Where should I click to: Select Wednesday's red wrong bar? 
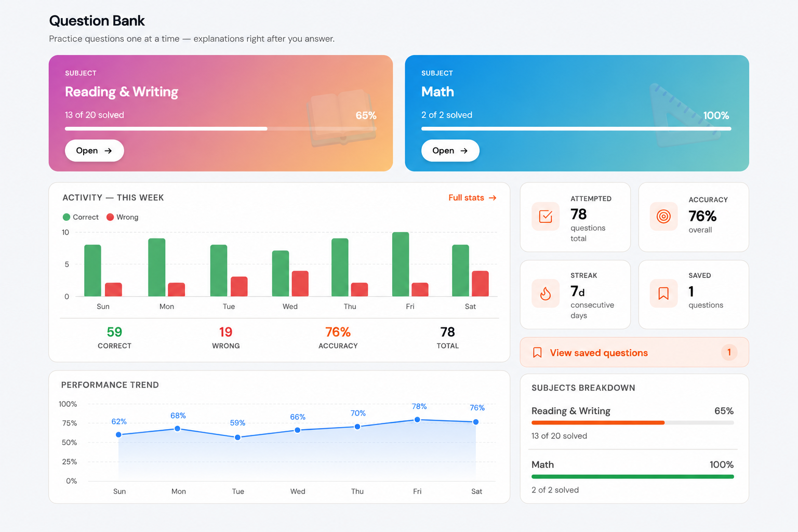[x=300, y=284]
